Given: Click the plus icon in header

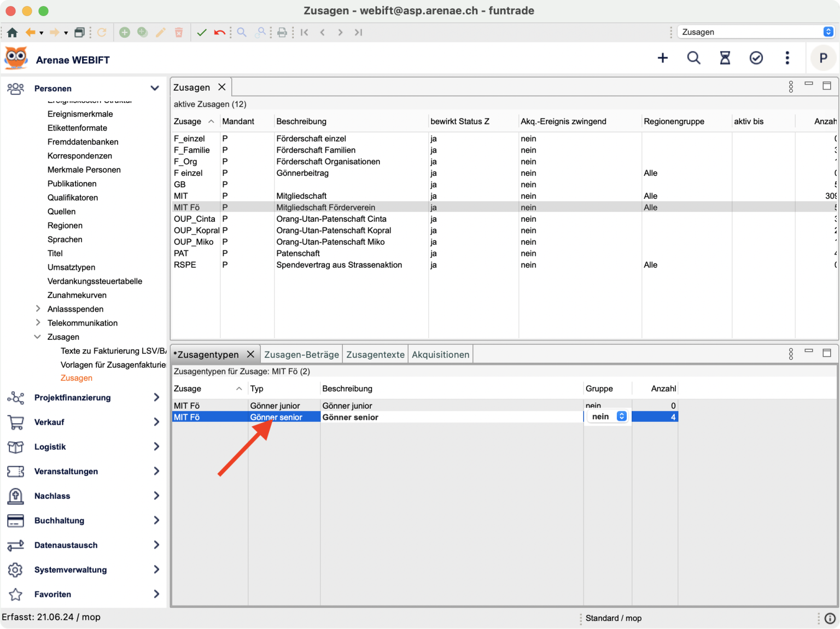Looking at the screenshot, I should 662,58.
